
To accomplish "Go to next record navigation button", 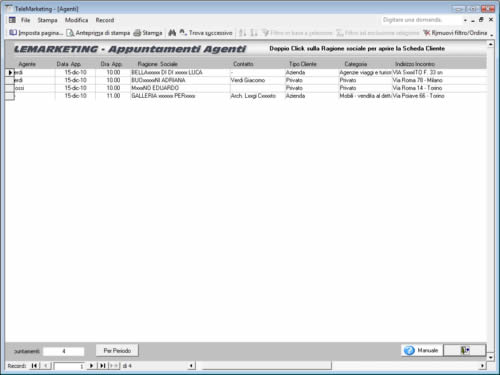I will click(x=91, y=366).
